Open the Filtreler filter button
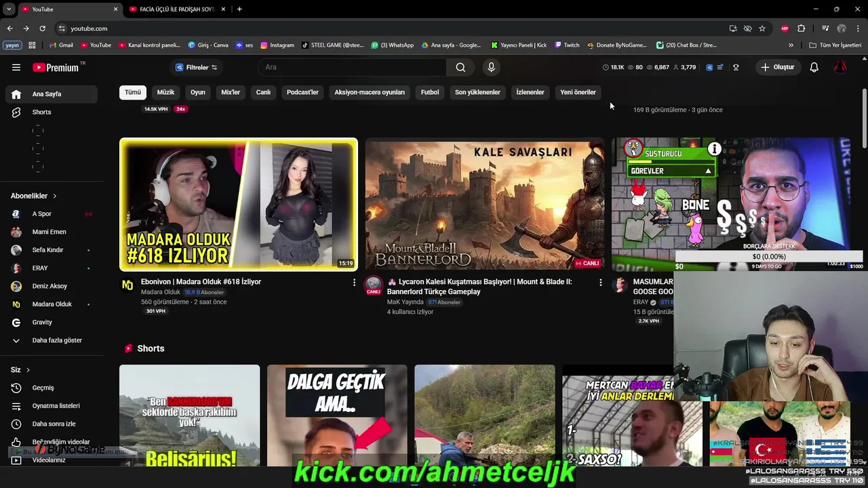This screenshot has width=868, height=488. pos(196,67)
